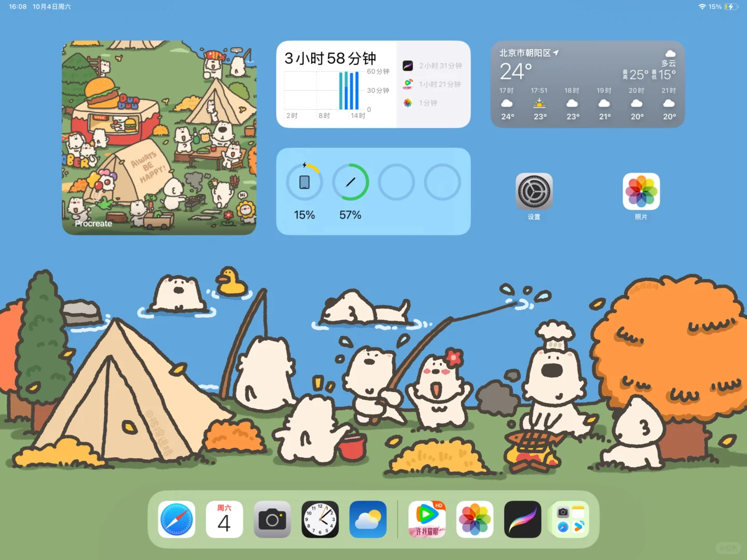Viewport: 747px width, 560px height.
Task: Tap the 照片 app label
Action: tap(641, 217)
